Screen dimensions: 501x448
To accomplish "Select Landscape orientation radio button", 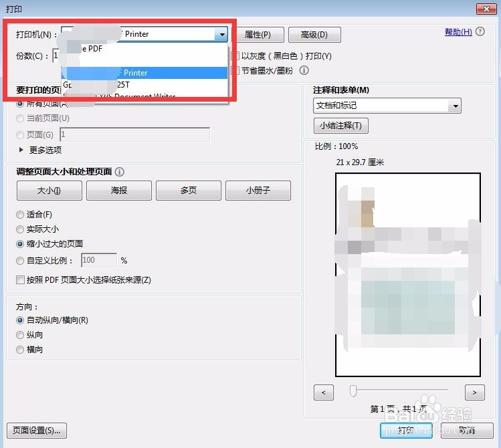I will click(x=20, y=350).
